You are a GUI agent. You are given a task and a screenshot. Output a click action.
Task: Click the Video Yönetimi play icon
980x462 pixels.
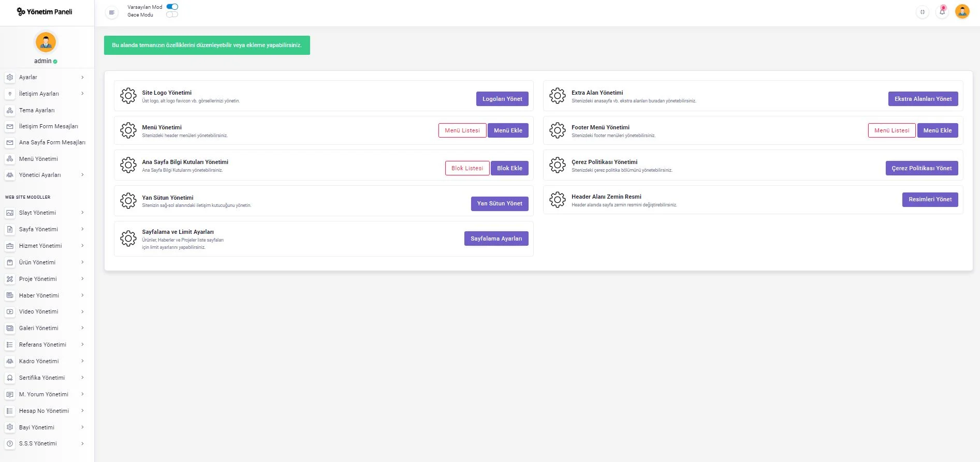pyautogui.click(x=10, y=311)
